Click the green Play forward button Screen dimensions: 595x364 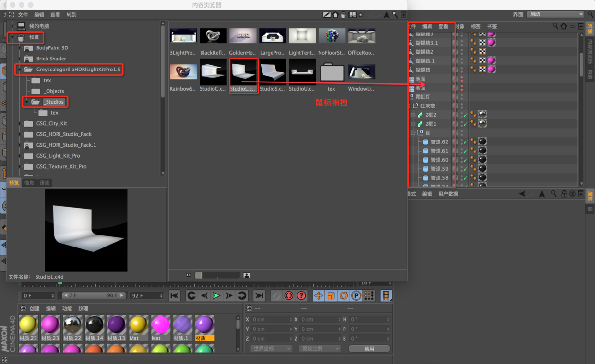[216, 296]
